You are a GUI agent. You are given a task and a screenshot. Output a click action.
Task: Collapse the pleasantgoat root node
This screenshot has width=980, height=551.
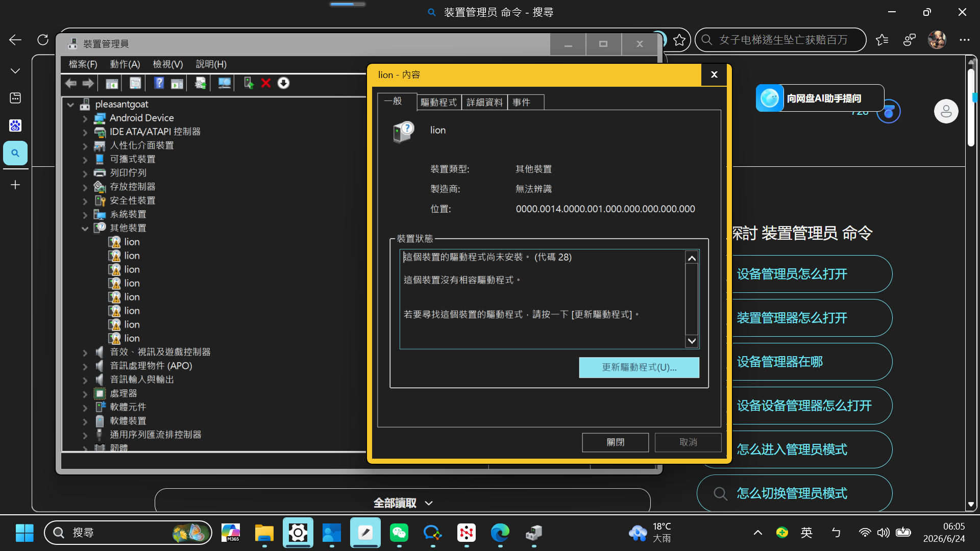point(70,105)
